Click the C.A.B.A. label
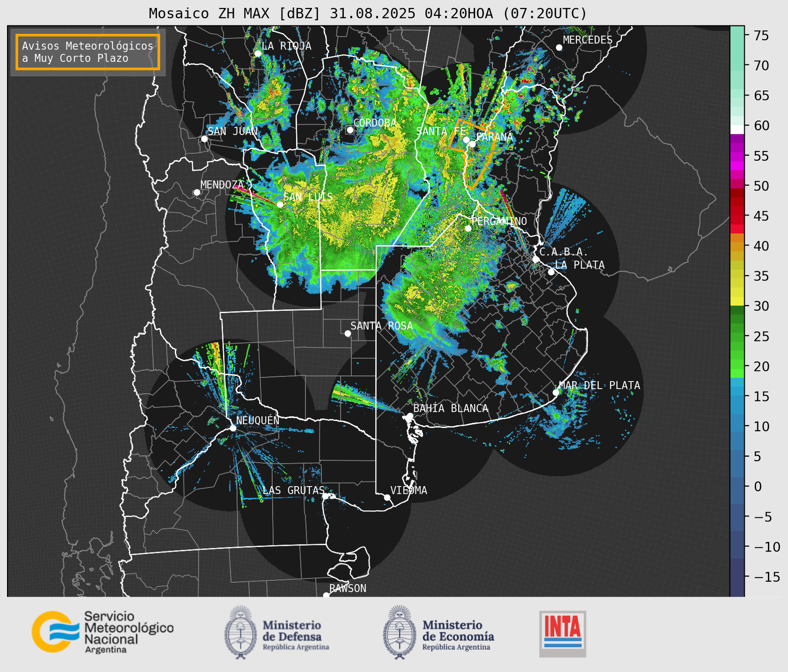This screenshot has width=788, height=672. (563, 252)
